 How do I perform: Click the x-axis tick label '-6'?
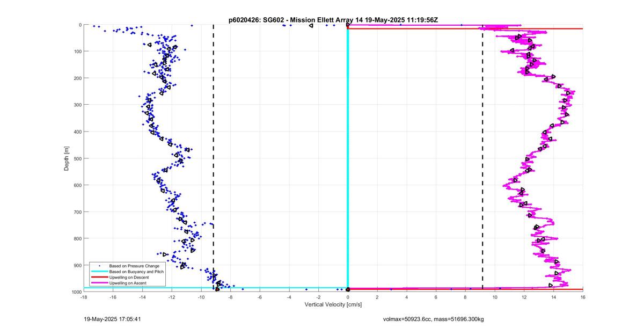click(x=260, y=297)
